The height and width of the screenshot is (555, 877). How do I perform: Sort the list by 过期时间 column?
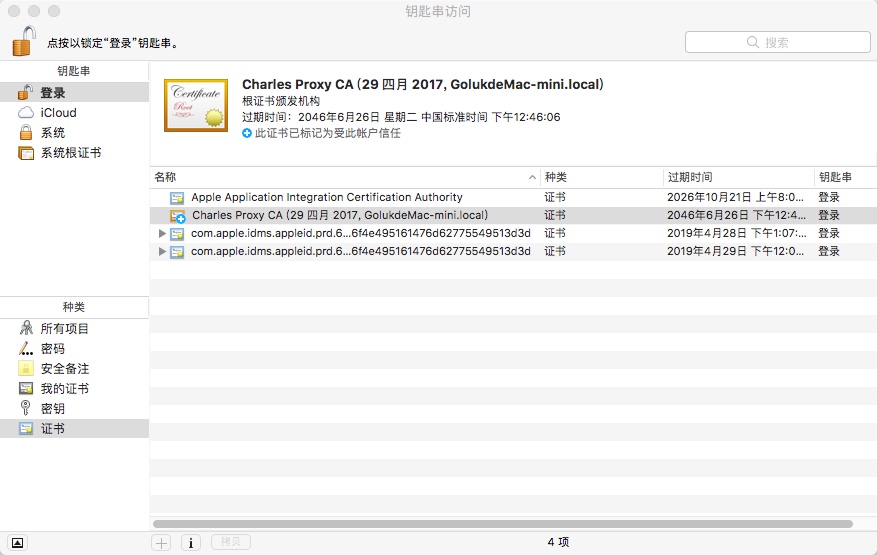click(x=738, y=177)
